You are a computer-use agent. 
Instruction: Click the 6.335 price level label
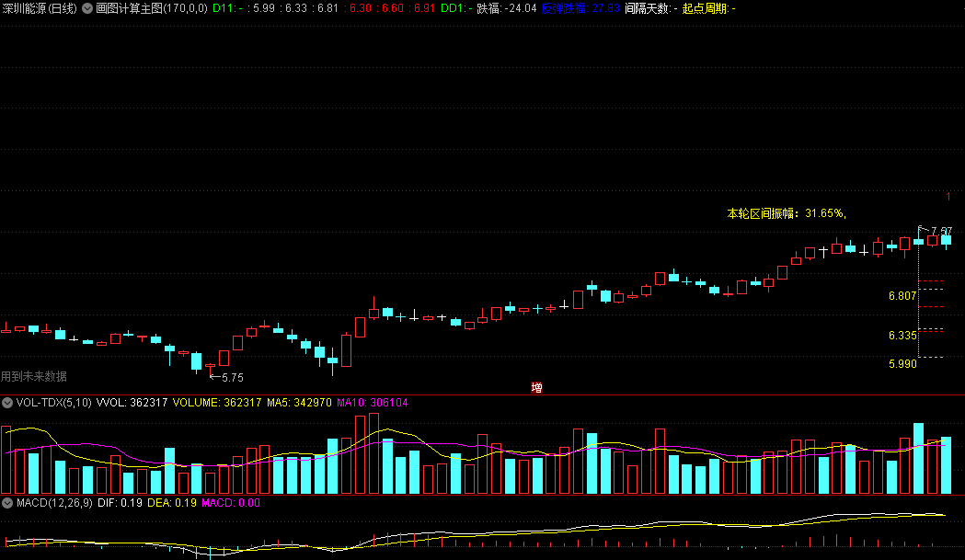click(x=902, y=336)
